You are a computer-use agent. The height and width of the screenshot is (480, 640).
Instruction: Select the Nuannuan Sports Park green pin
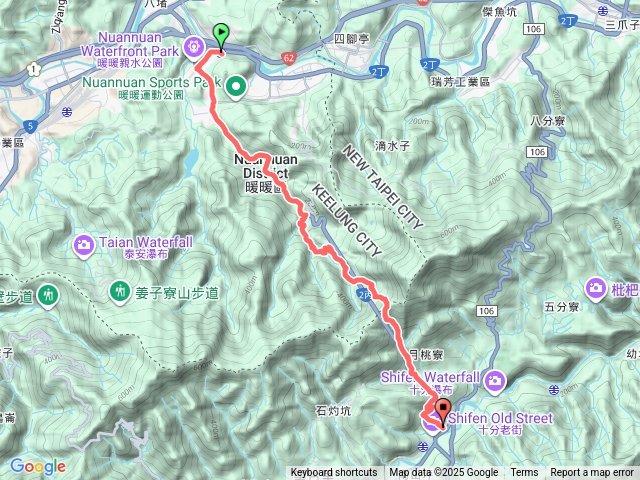[x=236, y=88]
